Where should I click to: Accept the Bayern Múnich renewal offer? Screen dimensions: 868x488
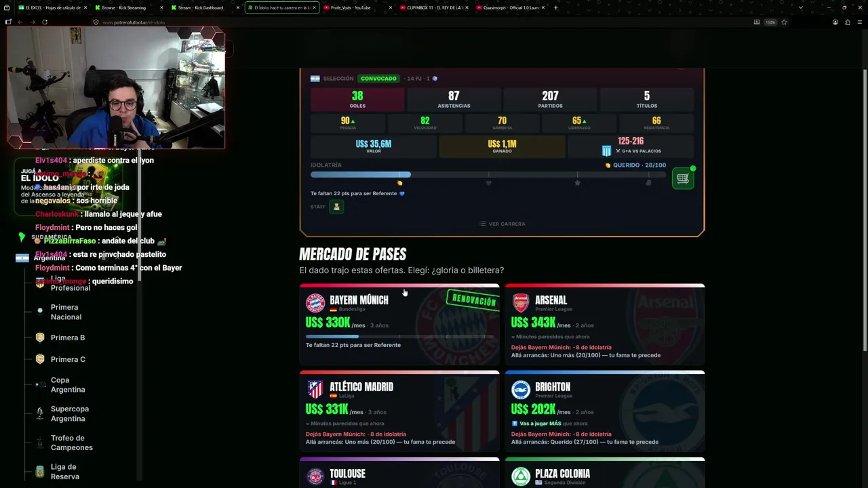point(399,325)
